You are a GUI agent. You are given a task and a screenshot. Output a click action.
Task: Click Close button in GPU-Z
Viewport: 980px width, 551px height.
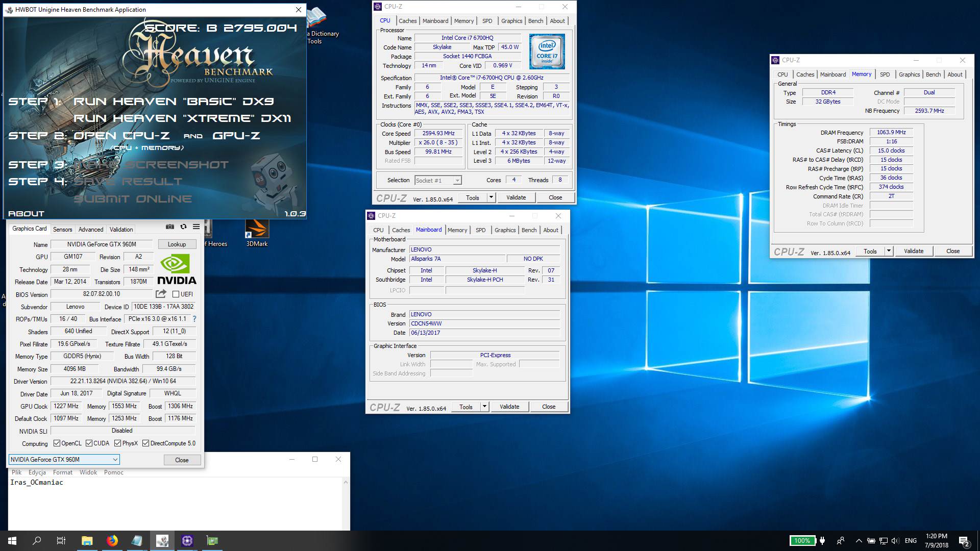(x=182, y=460)
